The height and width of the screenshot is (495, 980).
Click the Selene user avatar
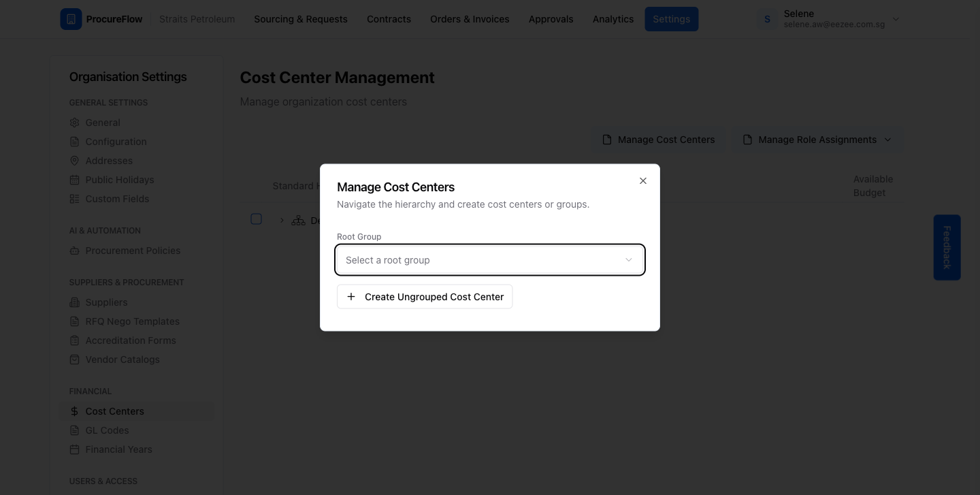767,19
